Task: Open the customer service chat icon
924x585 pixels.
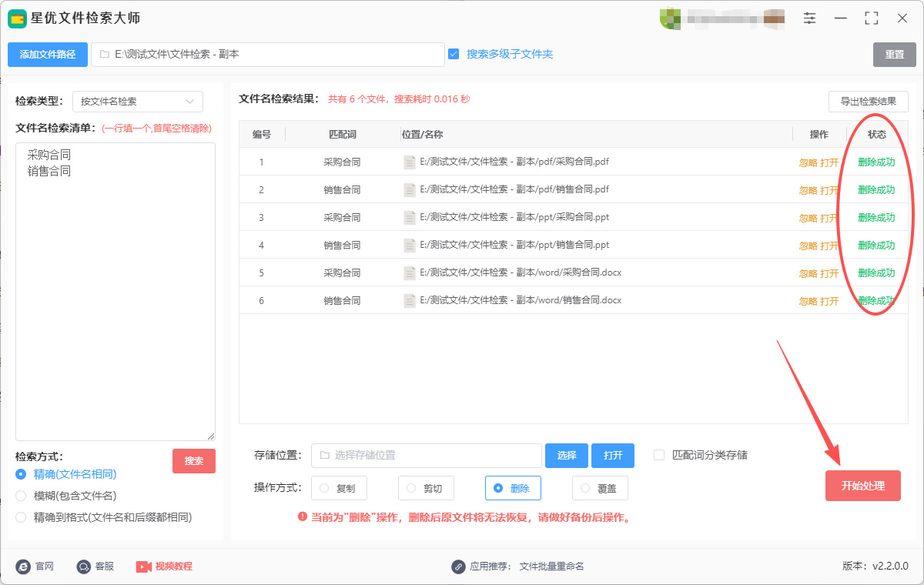Action: pyautogui.click(x=84, y=567)
